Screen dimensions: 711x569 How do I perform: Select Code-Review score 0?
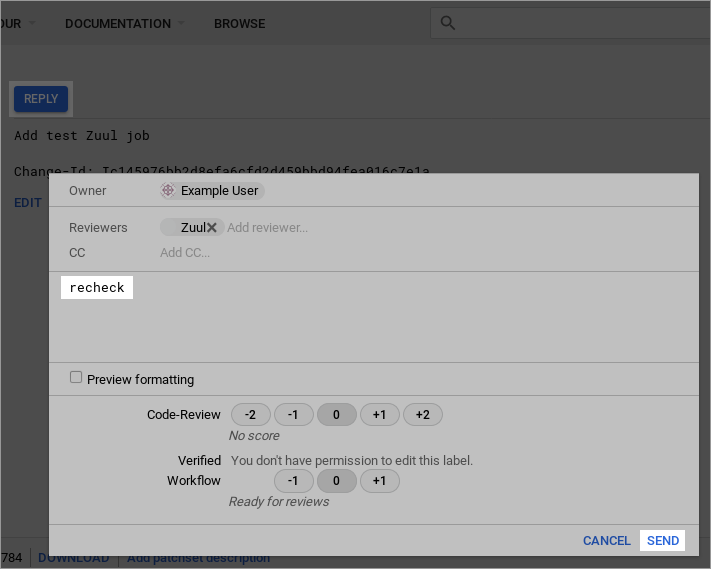tap(336, 415)
